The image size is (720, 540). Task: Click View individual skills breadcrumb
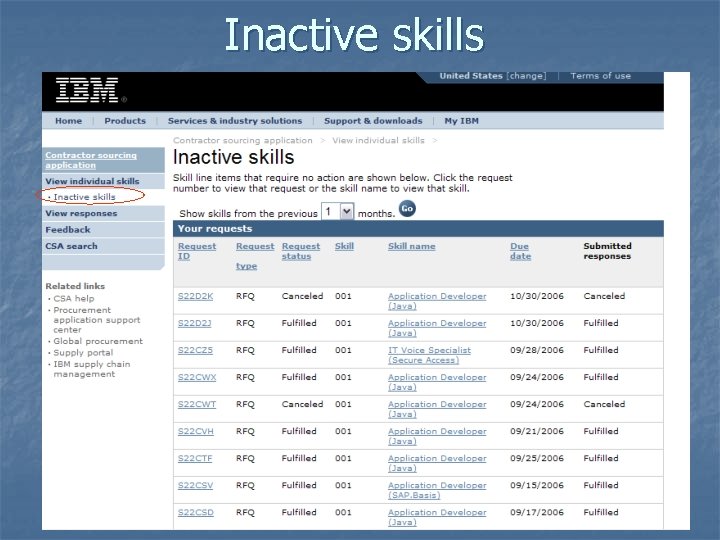coord(378,140)
